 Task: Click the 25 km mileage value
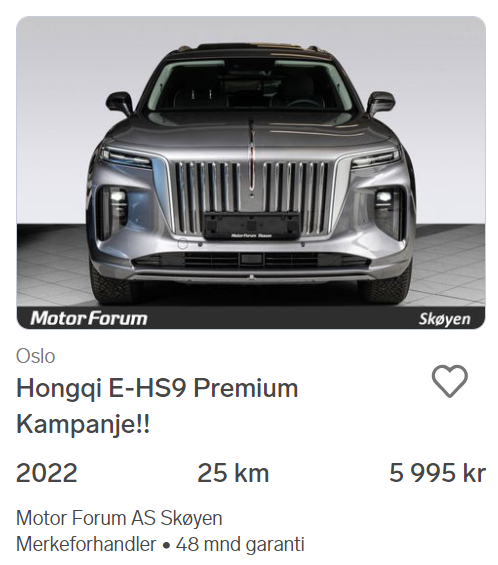pos(233,473)
